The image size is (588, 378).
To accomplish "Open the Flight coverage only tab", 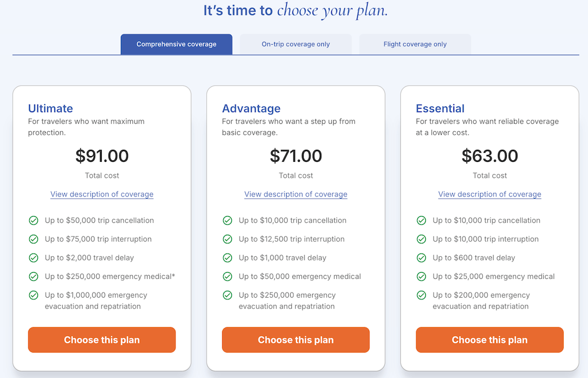I will point(415,44).
